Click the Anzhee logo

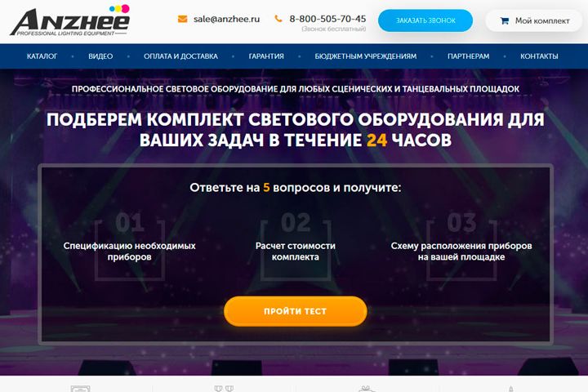[x=70, y=20]
